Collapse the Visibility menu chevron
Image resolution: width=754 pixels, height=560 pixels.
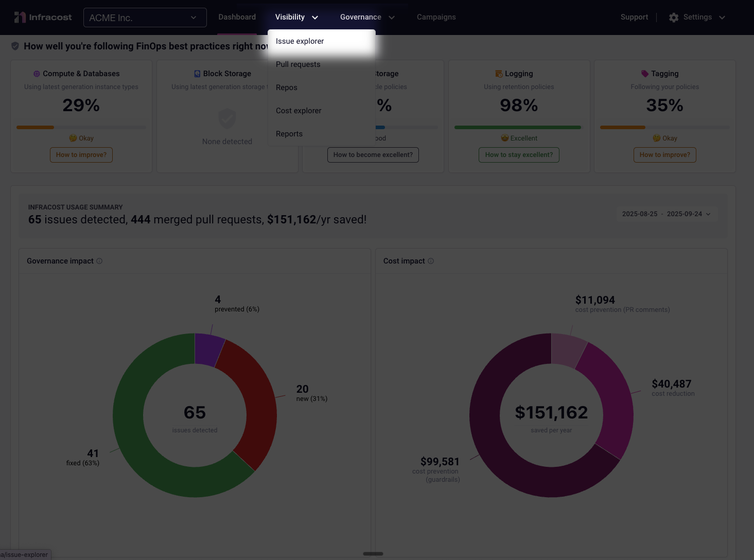(315, 17)
